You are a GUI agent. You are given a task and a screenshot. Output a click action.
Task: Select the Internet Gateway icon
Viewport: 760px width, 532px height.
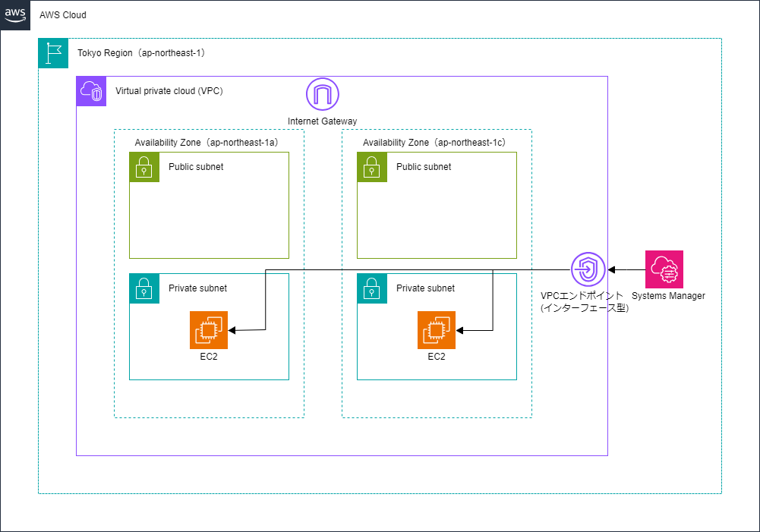tap(323, 94)
